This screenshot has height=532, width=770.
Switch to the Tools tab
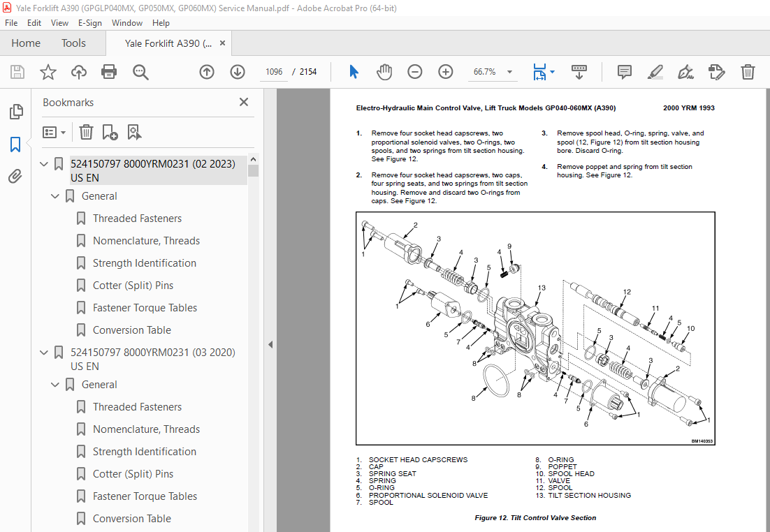click(73, 43)
